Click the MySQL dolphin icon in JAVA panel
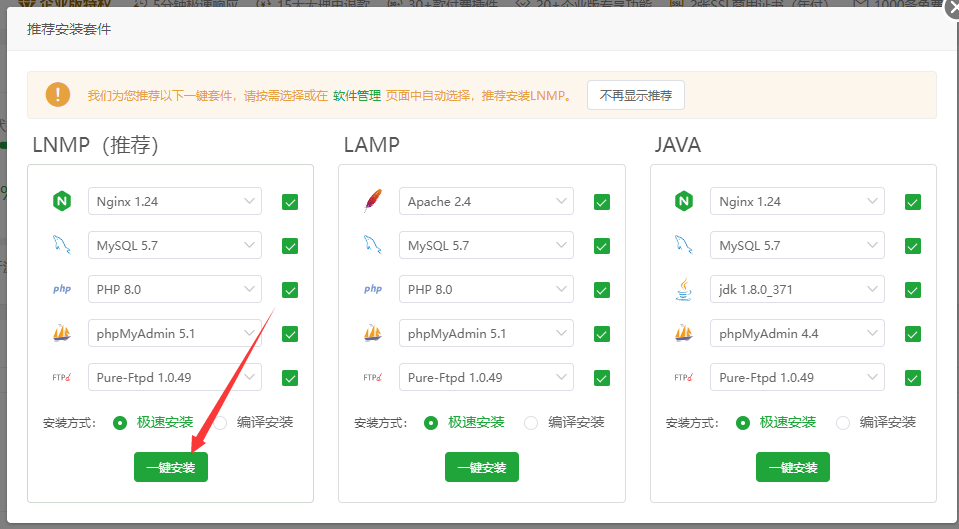Image resolution: width=959 pixels, height=529 pixels. coord(684,245)
